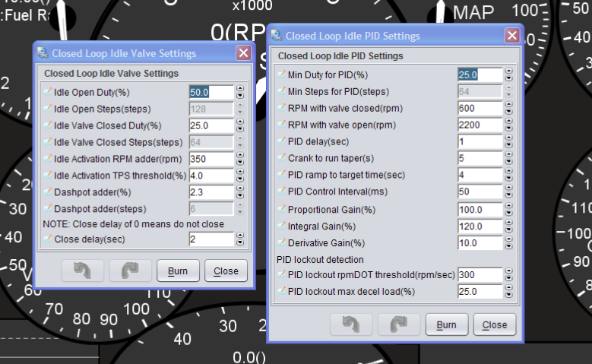Click the Min Duty for PID(%) field
The width and height of the screenshot is (592, 364).
coord(480,74)
